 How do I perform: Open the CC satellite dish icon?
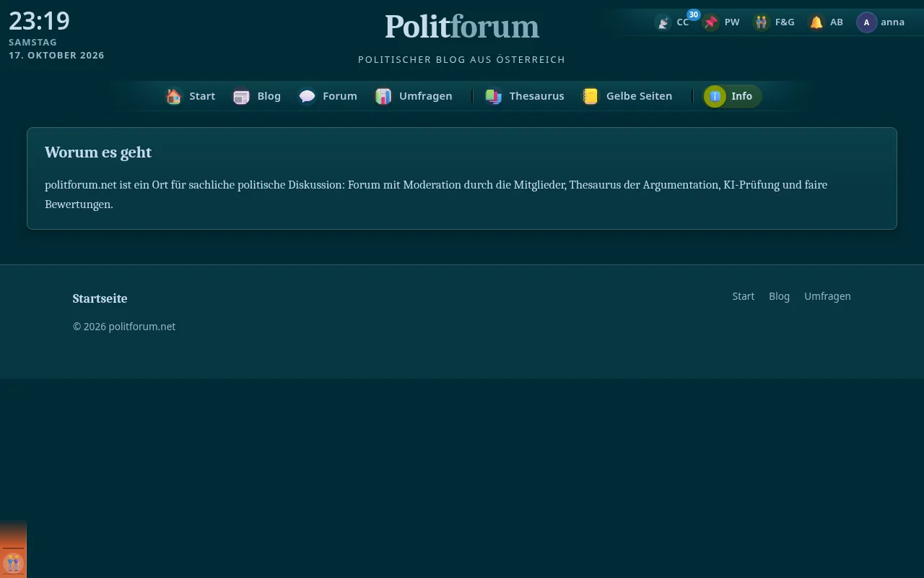663,22
